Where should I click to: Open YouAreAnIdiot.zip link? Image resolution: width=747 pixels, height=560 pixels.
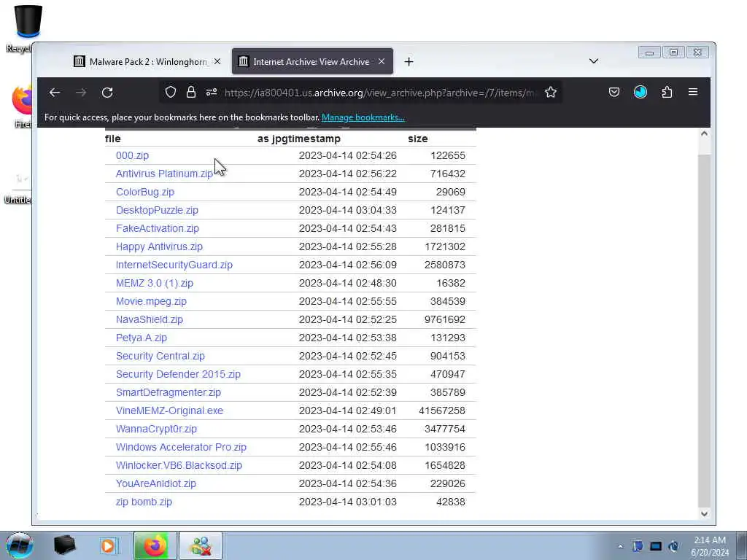point(156,484)
